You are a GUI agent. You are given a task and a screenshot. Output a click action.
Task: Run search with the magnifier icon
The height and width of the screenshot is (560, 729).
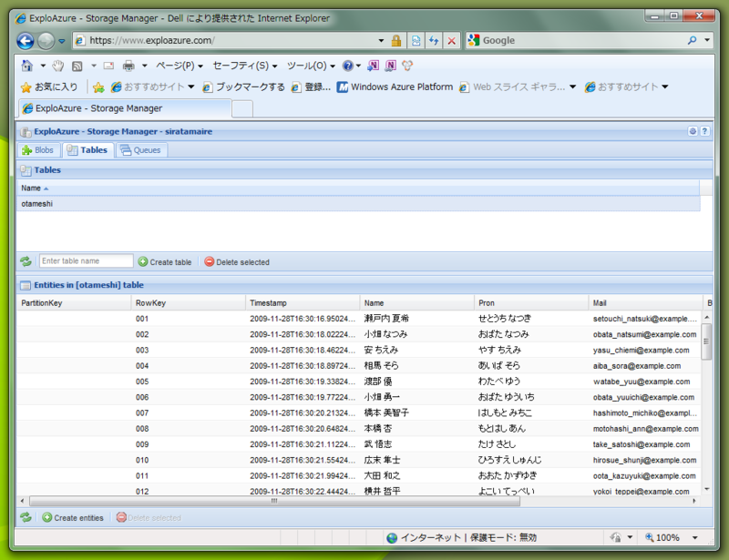point(693,40)
